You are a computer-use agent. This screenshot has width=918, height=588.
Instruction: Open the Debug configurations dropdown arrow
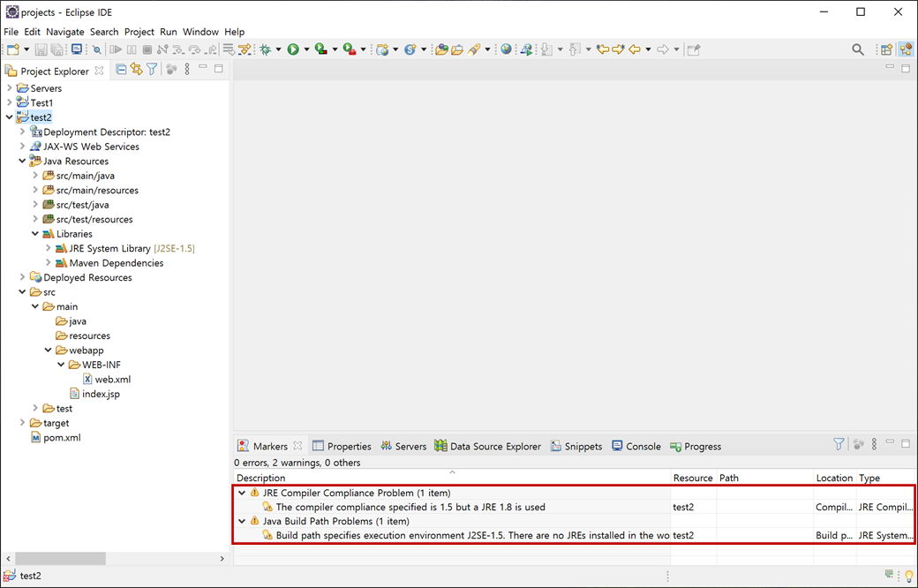point(279,49)
